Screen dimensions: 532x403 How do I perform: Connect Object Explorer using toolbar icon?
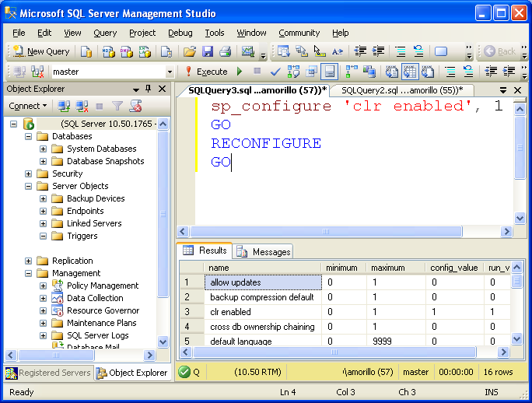click(x=64, y=107)
